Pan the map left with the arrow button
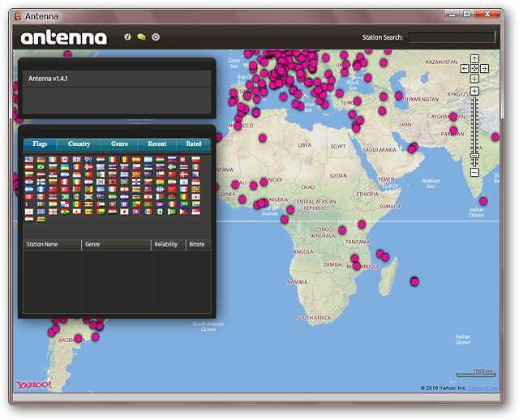519x420 pixels. coord(465,69)
